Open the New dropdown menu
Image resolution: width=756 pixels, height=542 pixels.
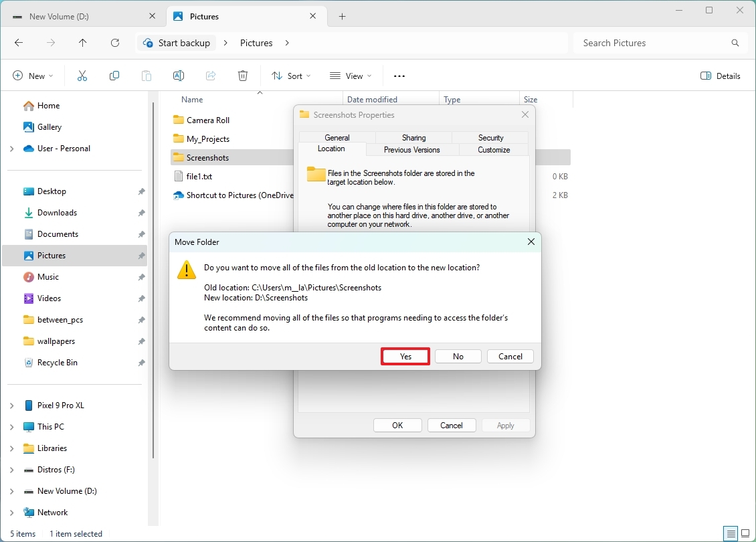click(x=33, y=76)
